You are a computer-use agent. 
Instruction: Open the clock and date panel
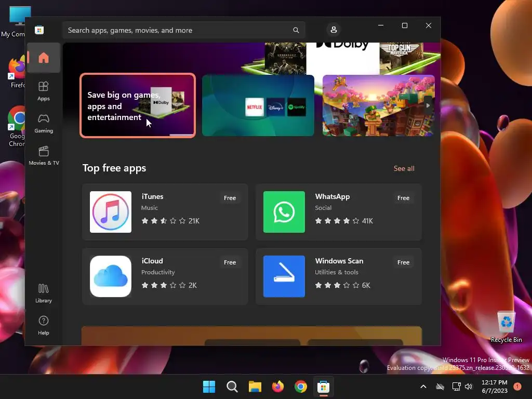click(495, 387)
